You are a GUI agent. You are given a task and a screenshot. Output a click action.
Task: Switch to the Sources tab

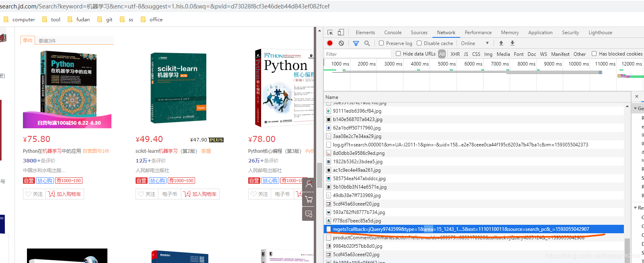point(419,33)
